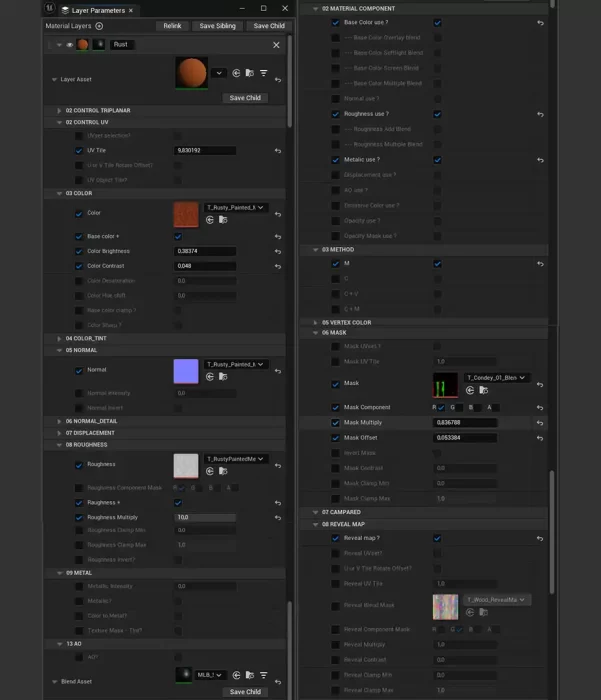Disable the Color Brightness override checkbox
601x700 pixels.
tap(79, 251)
